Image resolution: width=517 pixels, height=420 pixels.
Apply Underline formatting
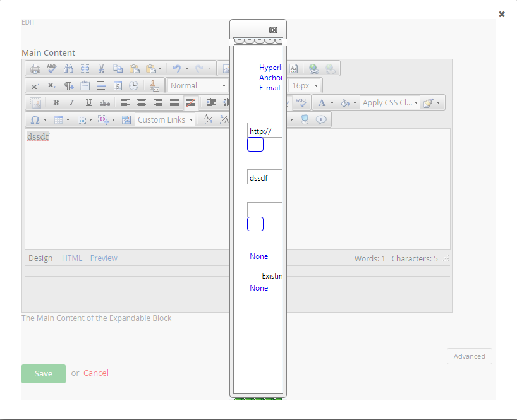pos(88,103)
